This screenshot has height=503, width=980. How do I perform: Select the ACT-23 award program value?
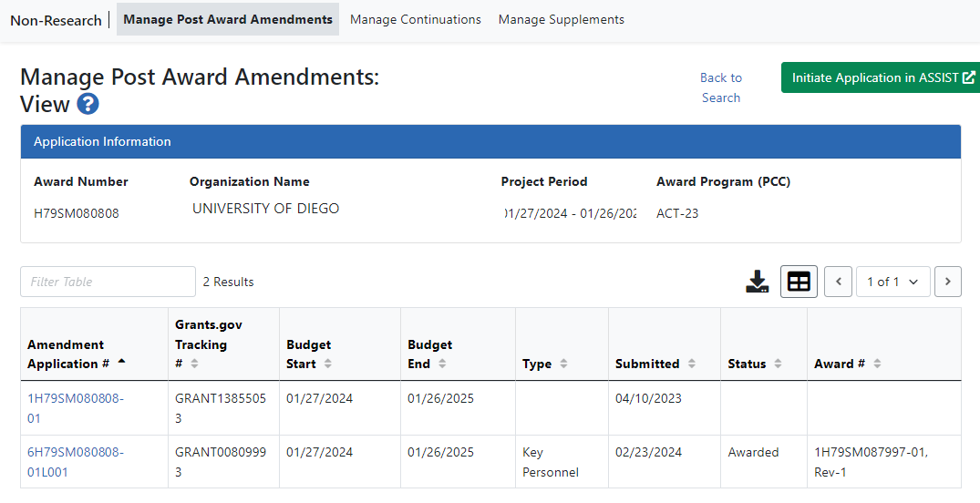[x=677, y=214]
